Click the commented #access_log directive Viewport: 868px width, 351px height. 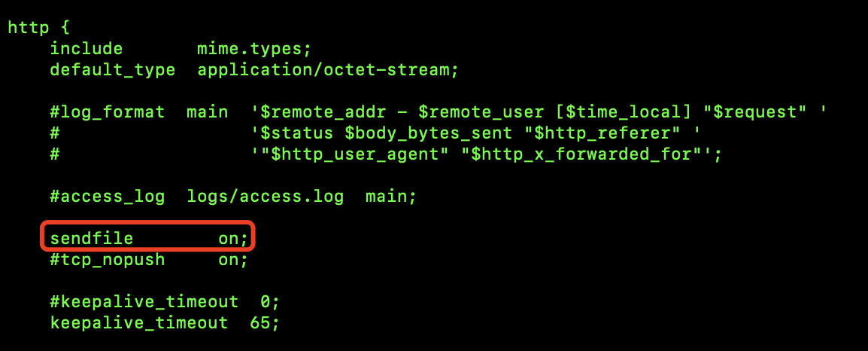108,197
